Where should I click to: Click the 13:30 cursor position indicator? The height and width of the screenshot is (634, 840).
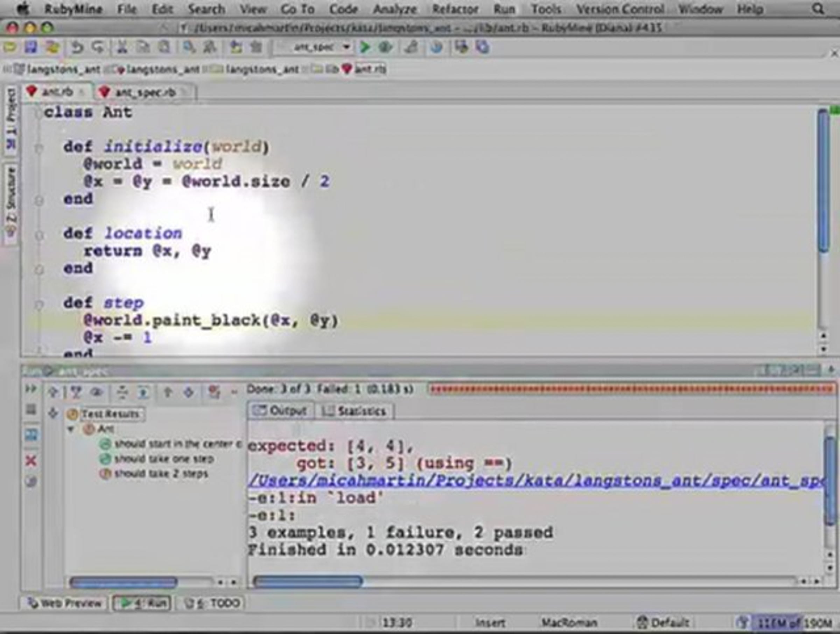[397, 623]
